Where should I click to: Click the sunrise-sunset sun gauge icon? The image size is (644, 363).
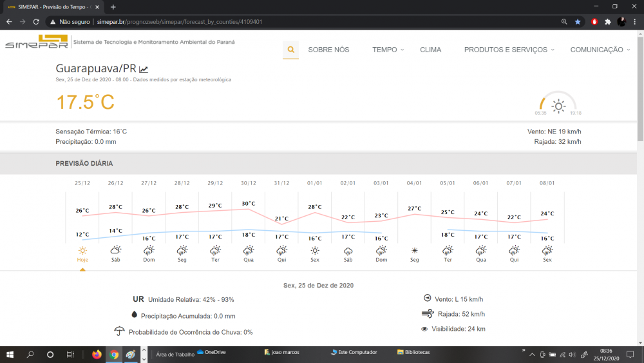tap(558, 105)
